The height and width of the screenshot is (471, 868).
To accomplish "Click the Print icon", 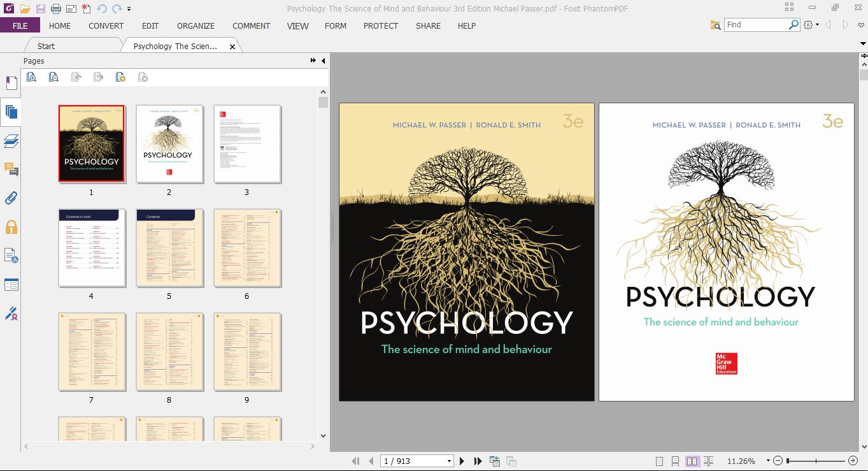I will click(x=56, y=9).
